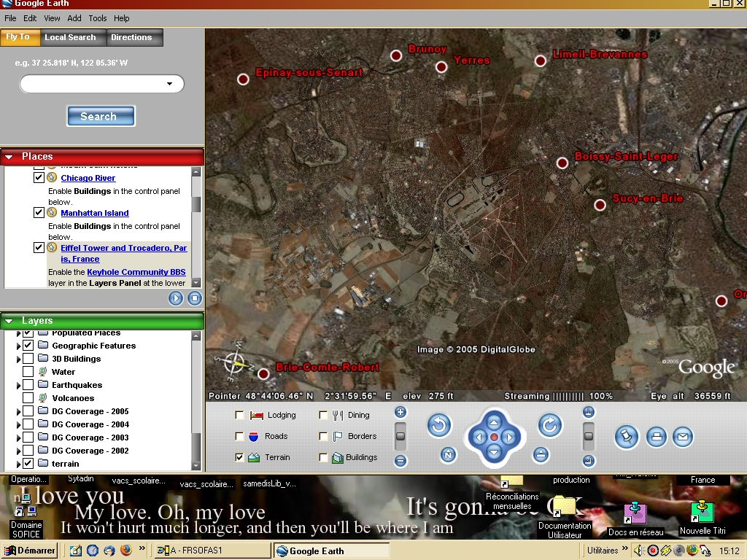The image size is (747, 560).
Task: Rotate view clockwise
Action: (550, 425)
